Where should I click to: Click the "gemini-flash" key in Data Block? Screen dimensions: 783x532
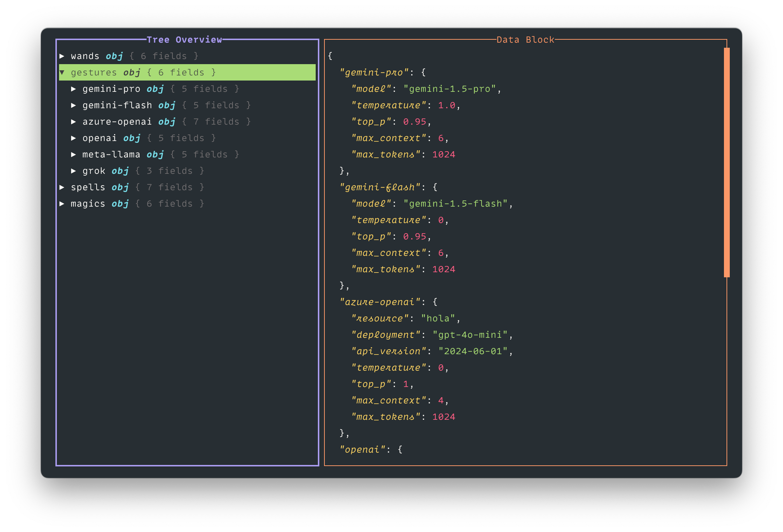(380, 187)
